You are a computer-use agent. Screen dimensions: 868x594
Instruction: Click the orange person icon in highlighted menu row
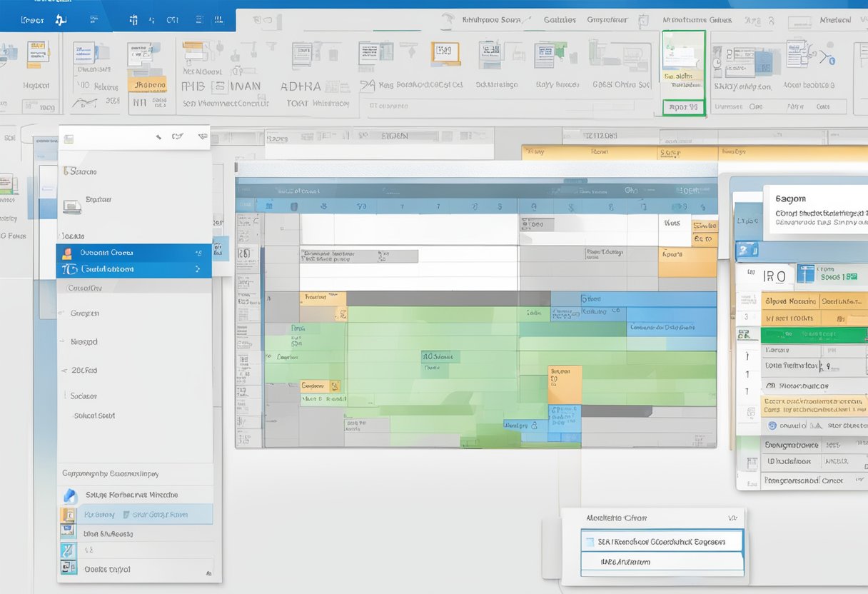[x=68, y=253]
